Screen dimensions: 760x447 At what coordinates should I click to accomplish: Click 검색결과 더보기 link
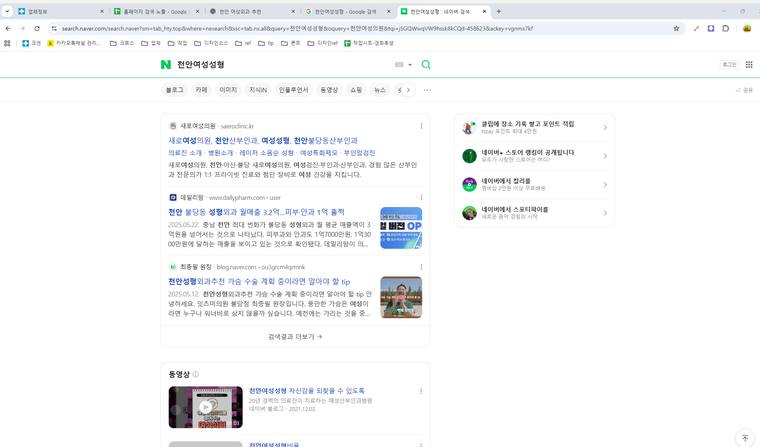(x=295, y=336)
